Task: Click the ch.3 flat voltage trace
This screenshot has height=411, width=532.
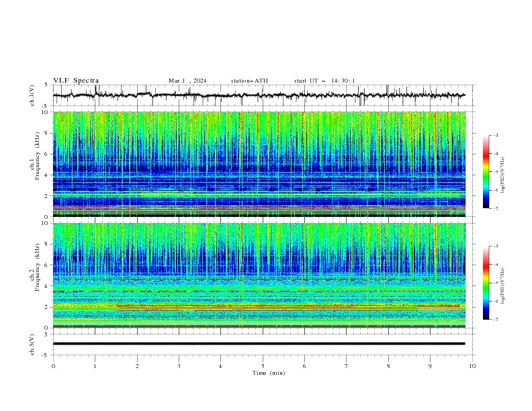Action: pos(259,344)
